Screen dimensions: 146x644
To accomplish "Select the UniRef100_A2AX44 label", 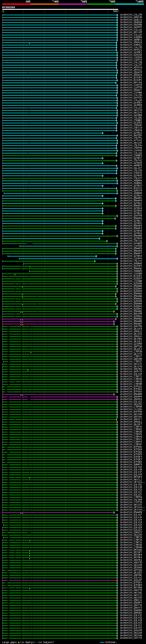I will (x=131, y=55).
